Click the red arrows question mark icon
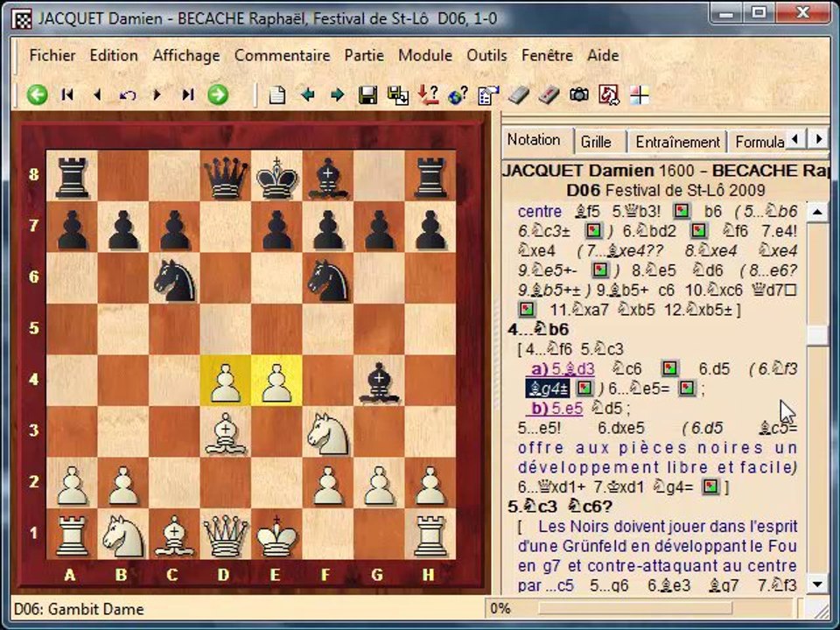 pyautogui.click(x=428, y=94)
